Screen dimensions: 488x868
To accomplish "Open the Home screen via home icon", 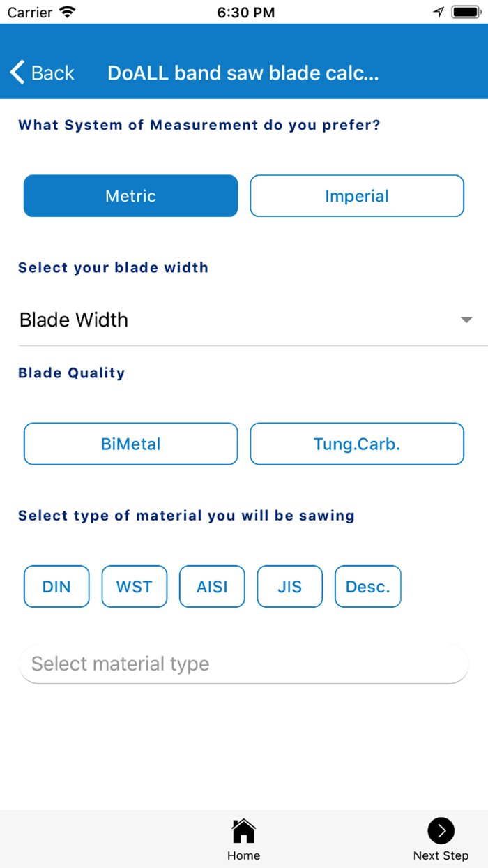I will [243, 830].
